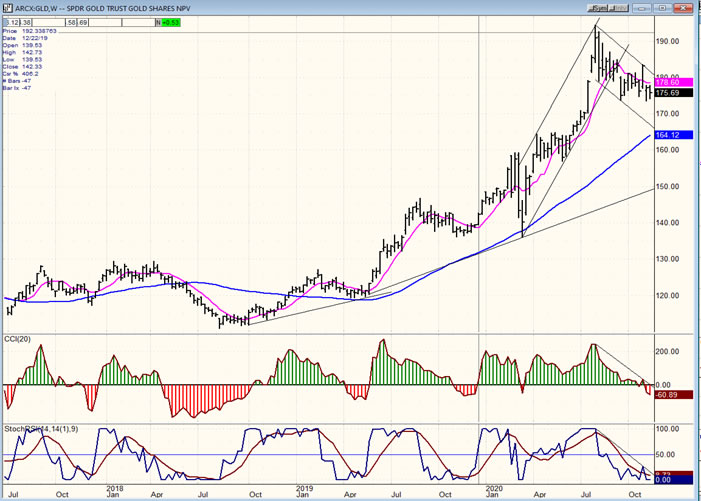Click the .58 field in top bar

click(x=73, y=21)
